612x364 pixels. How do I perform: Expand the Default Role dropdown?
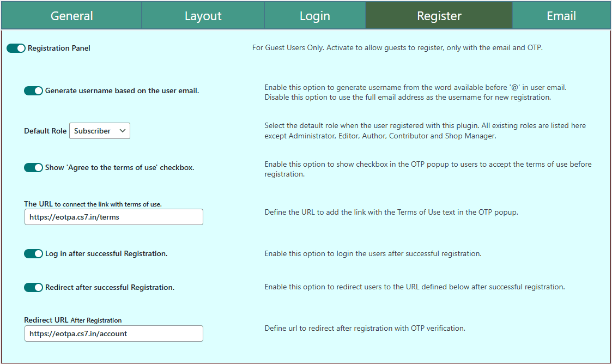(x=100, y=131)
